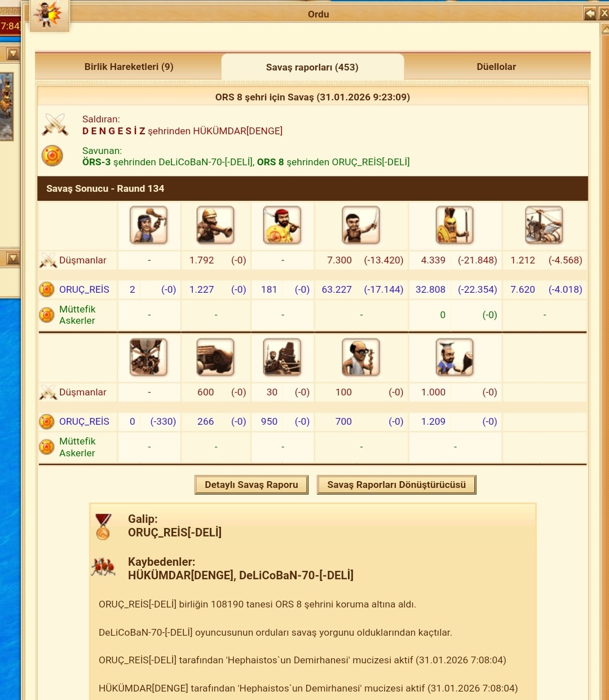
Task: Open the Düellolar tab
Action: (x=496, y=67)
